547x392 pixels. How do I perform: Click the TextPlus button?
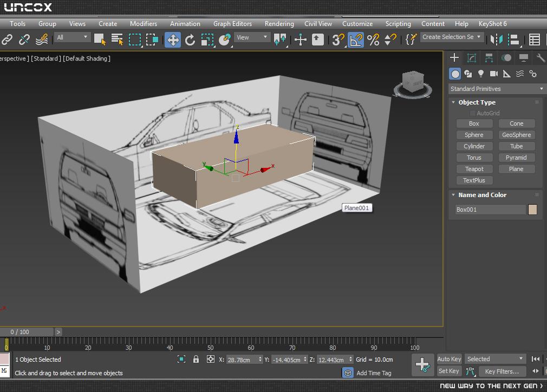[x=474, y=180]
